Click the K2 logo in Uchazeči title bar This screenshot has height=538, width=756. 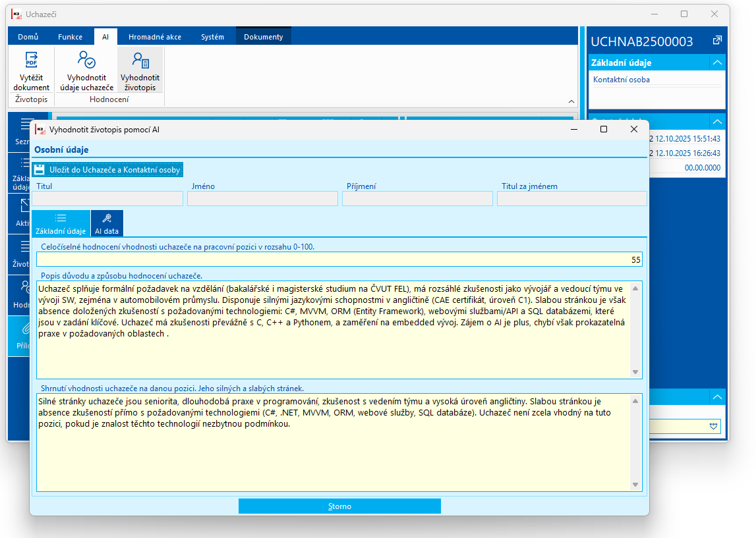[17, 14]
